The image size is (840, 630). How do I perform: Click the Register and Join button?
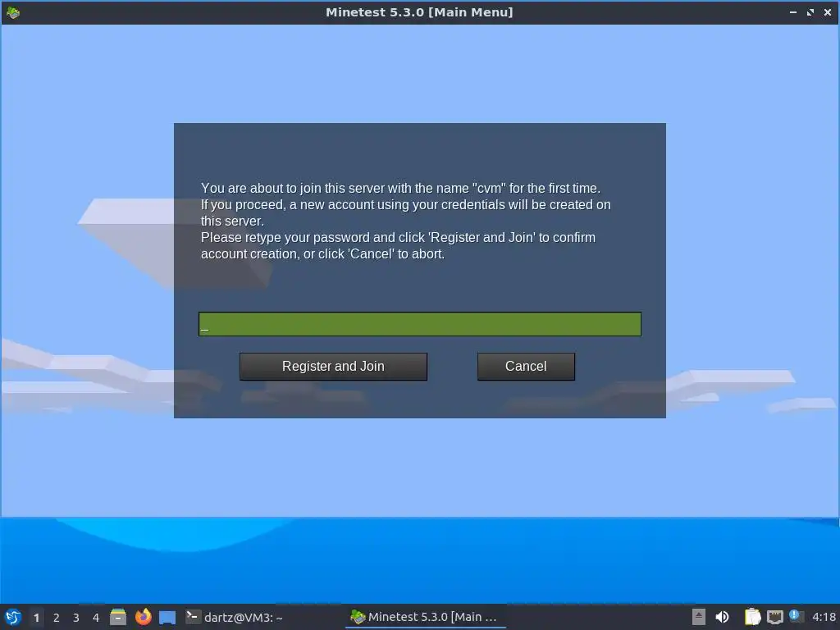333,367
